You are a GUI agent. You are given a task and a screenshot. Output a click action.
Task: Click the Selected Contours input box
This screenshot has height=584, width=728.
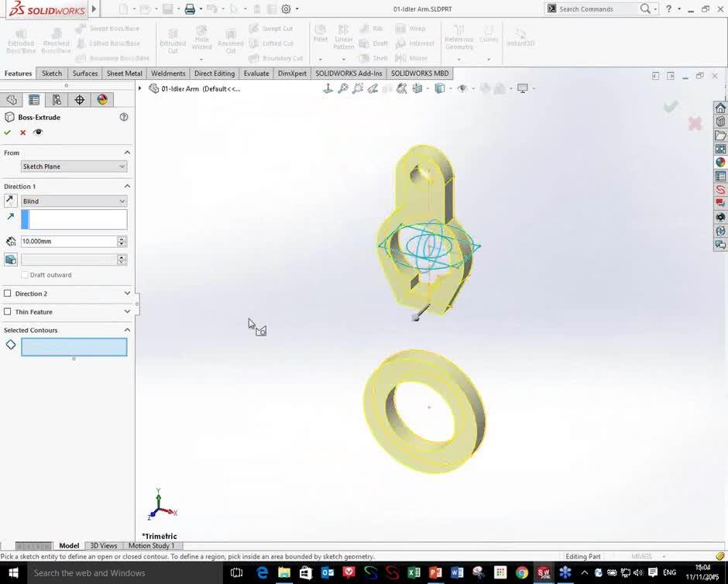point(74,346)
